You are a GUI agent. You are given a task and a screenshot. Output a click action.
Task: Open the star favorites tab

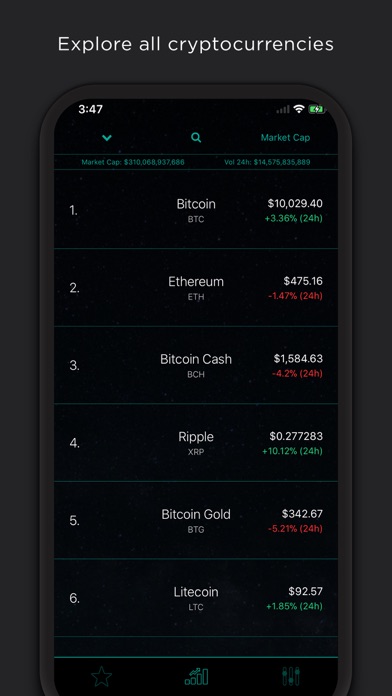click(102, 677)
